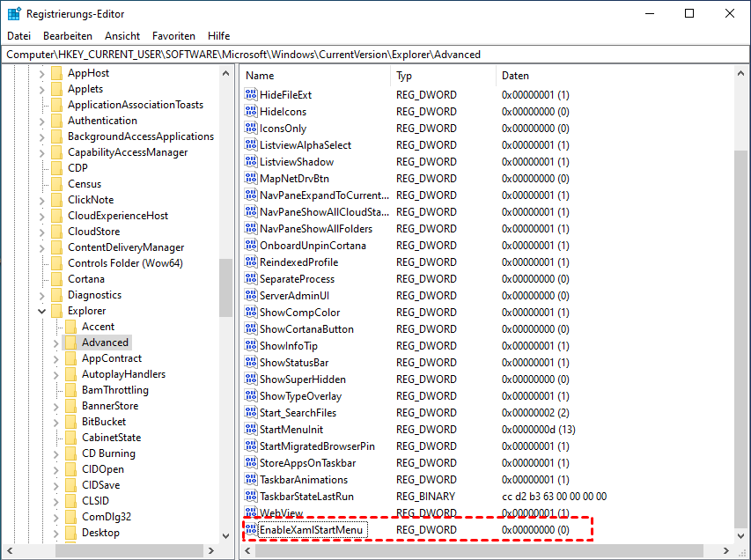Select the Desktop key in tree
The width and height of the screenshot is (751, 560).
point(100,533)
